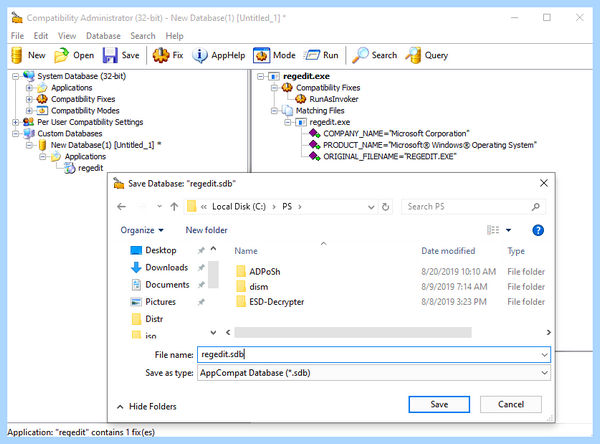Open the Help menu
Screen dimensions: 600x444
click(174, 36)
